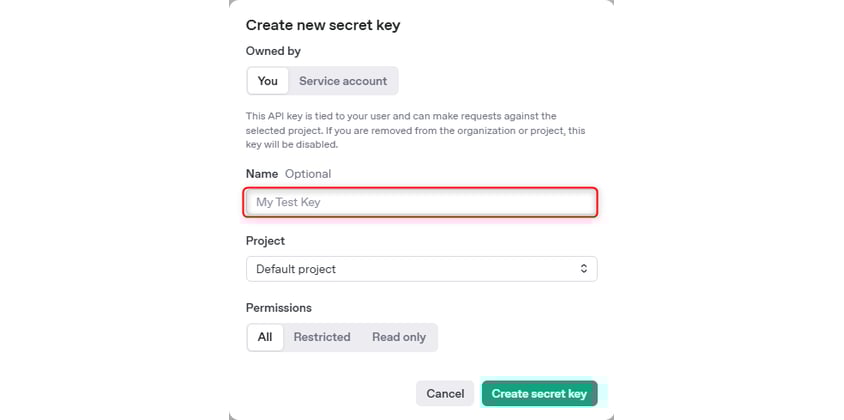Viewport: 844px width, 420px height.
Task: Click the "Owned by" label
Action: (273, 51)
